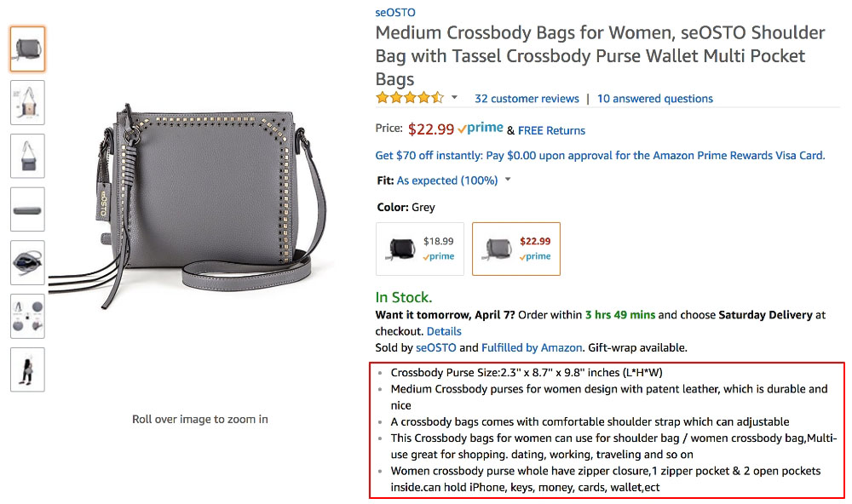Click the FREE Returns link
Image resolution: width=852 pixels, height=504 pixels.
[550, 130]
